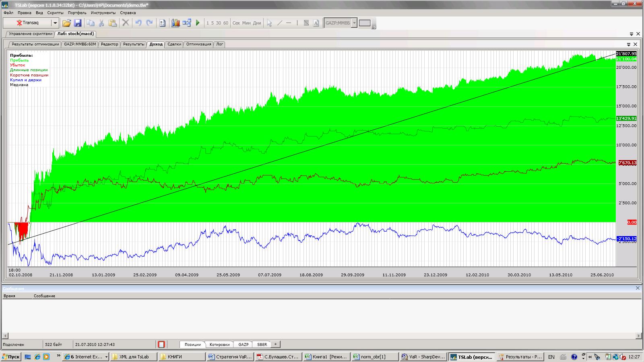This screenshot has width=644, height=362.
Task: Expand the GAZP:ММВБ instrument combo box
Action: click(354, 23)
